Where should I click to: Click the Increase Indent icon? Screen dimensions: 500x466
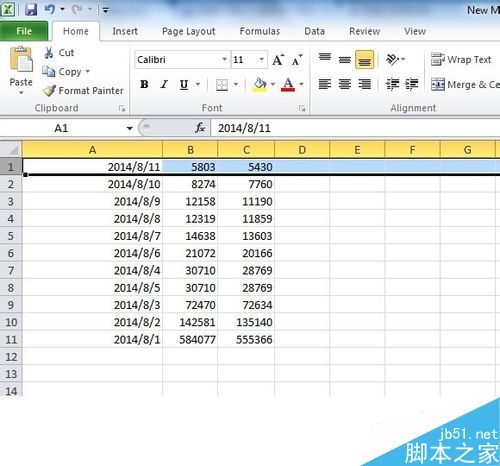(x=412, y=84)
